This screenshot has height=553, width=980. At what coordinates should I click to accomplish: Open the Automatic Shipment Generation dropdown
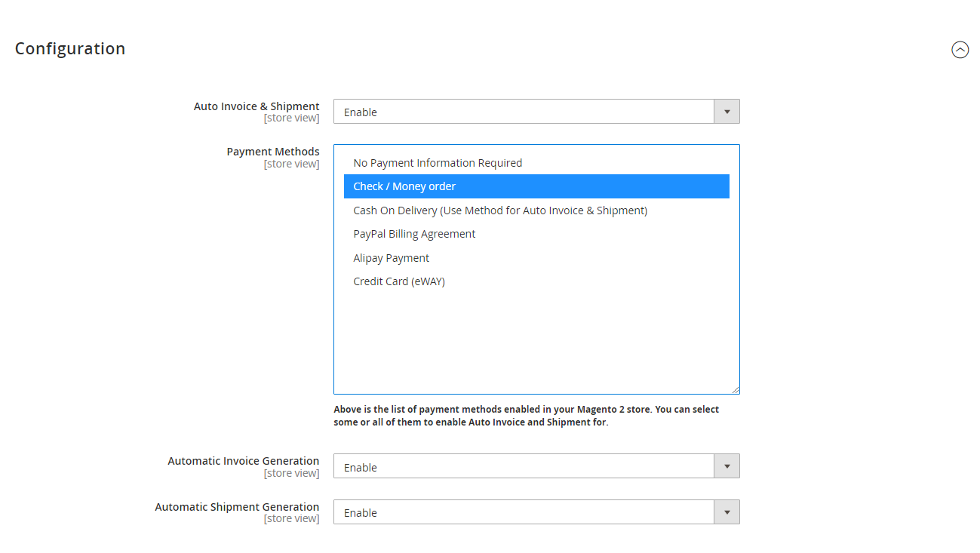pos(727,512)
